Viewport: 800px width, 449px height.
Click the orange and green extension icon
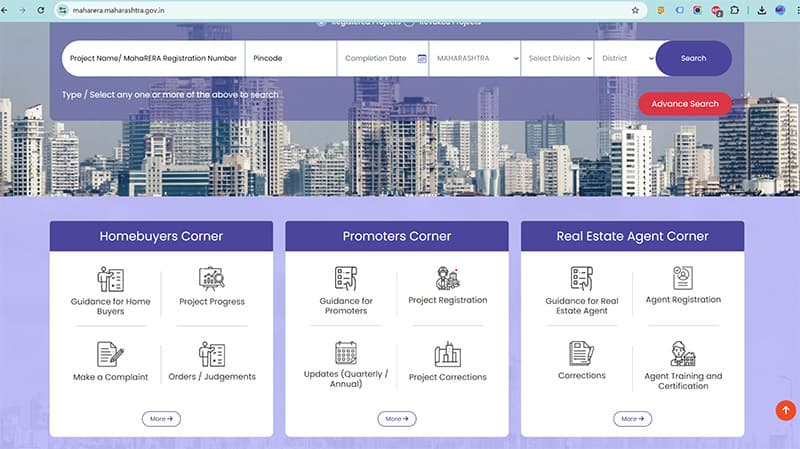pyautogui.click(x=661, y=10)
